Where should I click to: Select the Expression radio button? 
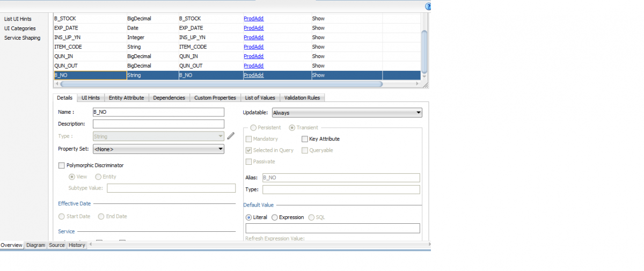(275, 217)
